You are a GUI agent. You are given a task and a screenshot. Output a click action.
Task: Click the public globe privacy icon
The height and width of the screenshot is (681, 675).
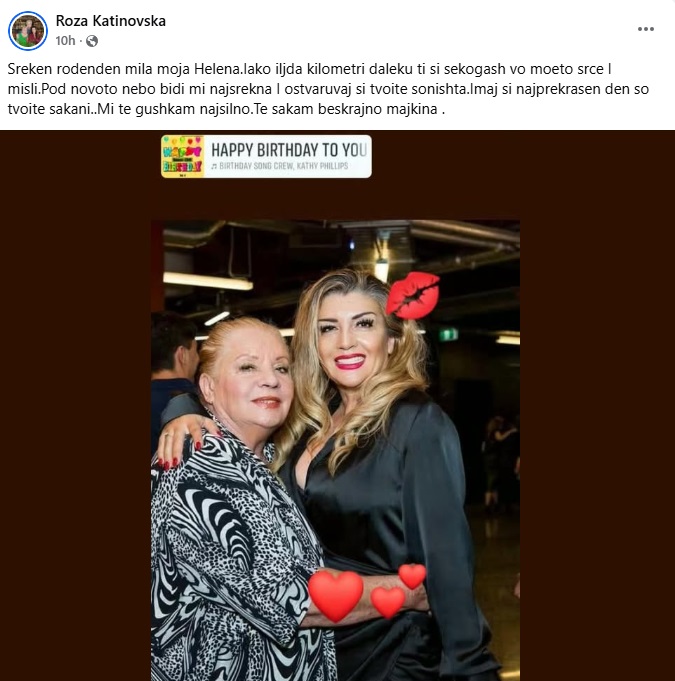92,41
